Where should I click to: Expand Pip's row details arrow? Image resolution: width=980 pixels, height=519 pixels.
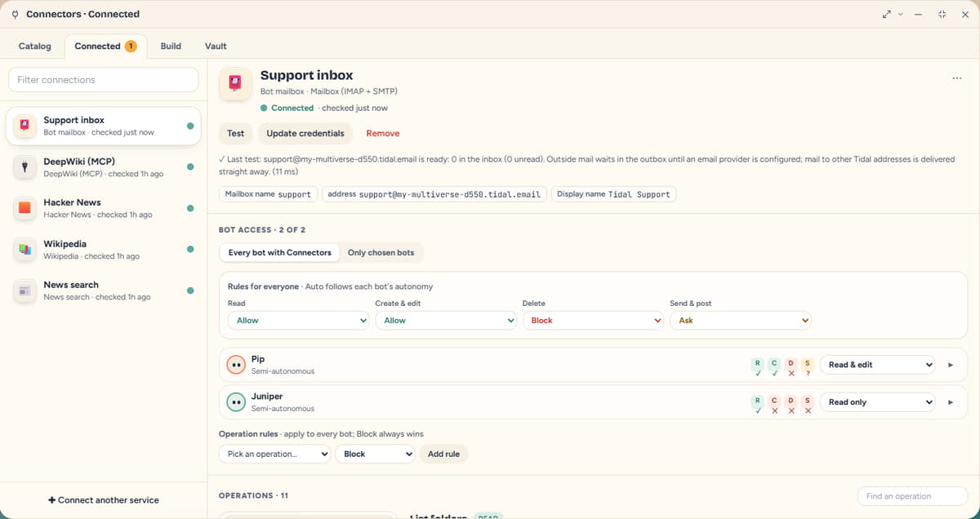click(x=951, y=365)
